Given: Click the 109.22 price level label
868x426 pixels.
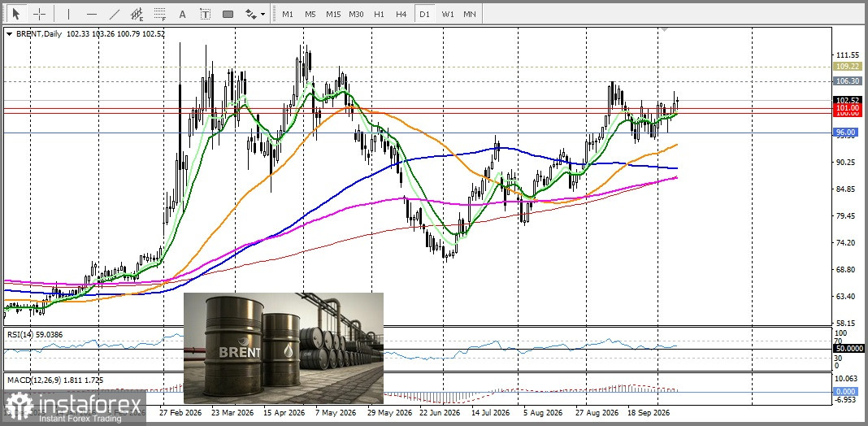Looking at the screenshot, I should click(x=847, y=66).
